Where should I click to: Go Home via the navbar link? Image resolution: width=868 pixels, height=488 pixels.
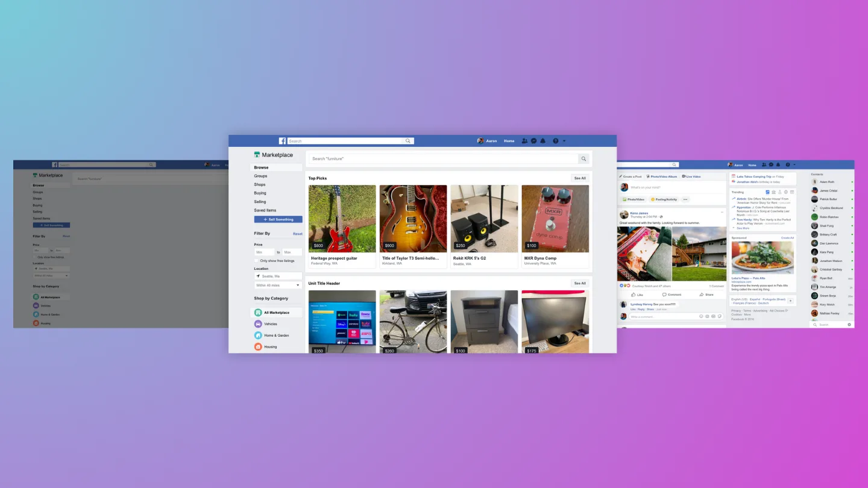(x=509, y=140)
